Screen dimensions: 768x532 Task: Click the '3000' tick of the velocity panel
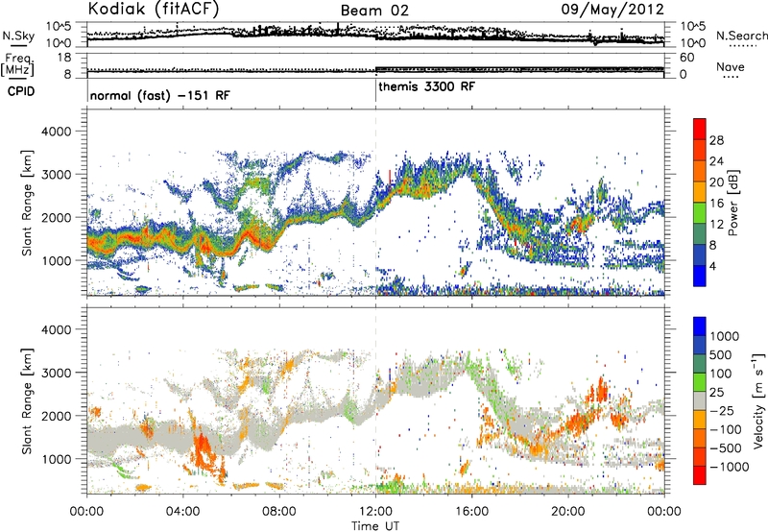tap(56, 373)
